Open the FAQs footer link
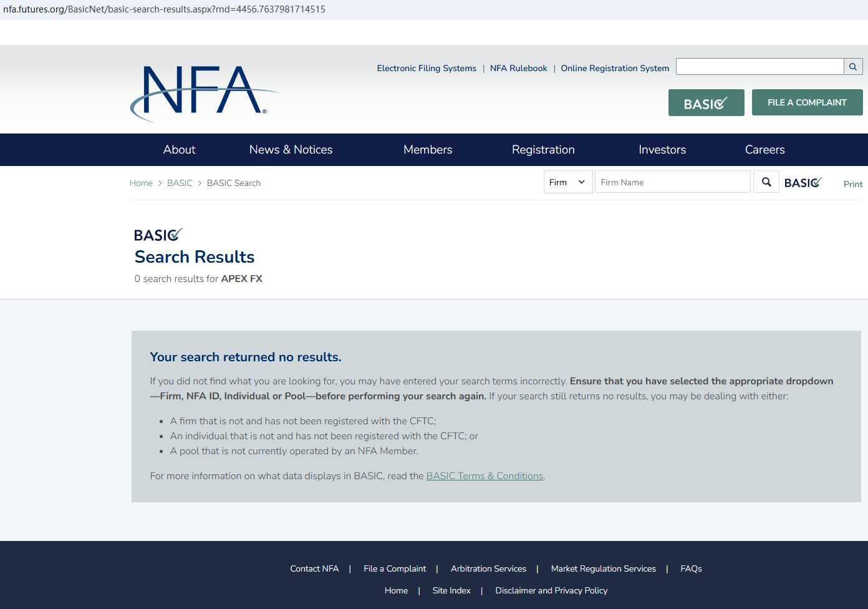Viewport: 868px width, 609px height. (x=691, y=568)
